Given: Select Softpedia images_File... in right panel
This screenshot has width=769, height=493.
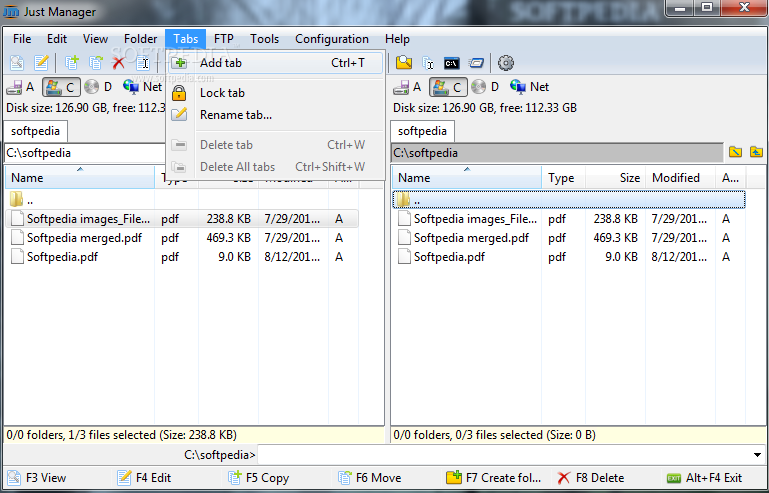Looking at the screenshot, I should [x=569, y=219].
